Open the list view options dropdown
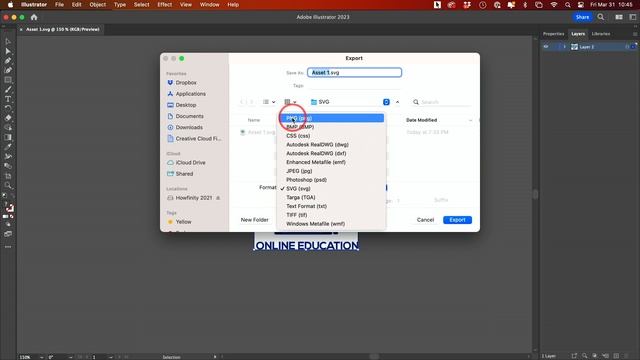The height and width of the screenshot is (360, 640). pos(269,102)
